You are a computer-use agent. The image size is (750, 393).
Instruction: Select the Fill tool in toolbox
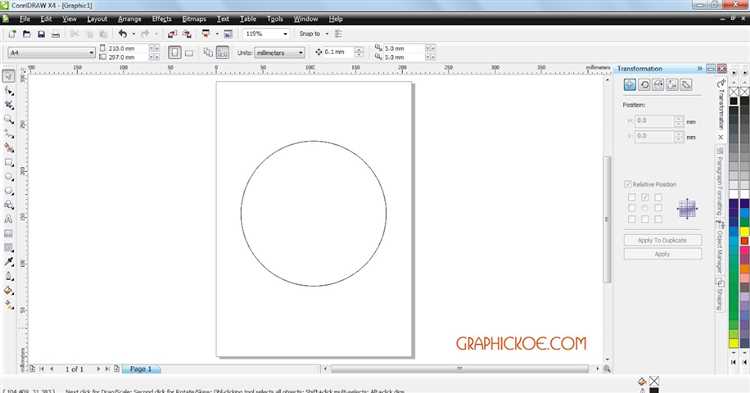coord(9,291)
